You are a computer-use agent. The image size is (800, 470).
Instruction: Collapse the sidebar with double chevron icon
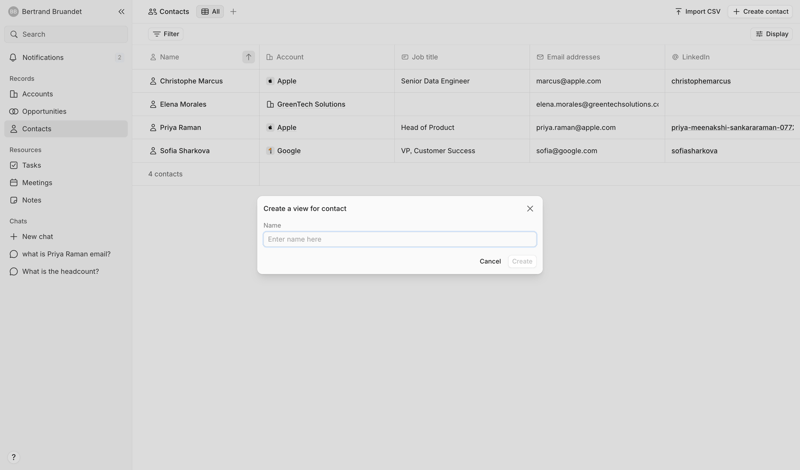[x=121, y=11]
